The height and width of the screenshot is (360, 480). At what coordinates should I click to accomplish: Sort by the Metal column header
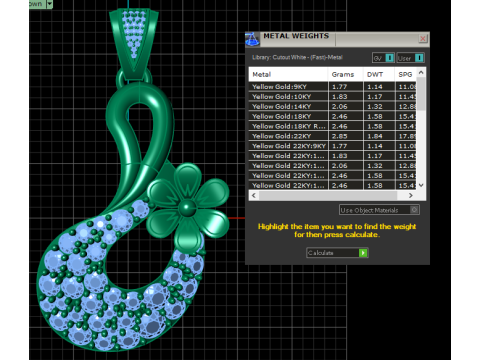pos(288,74)
